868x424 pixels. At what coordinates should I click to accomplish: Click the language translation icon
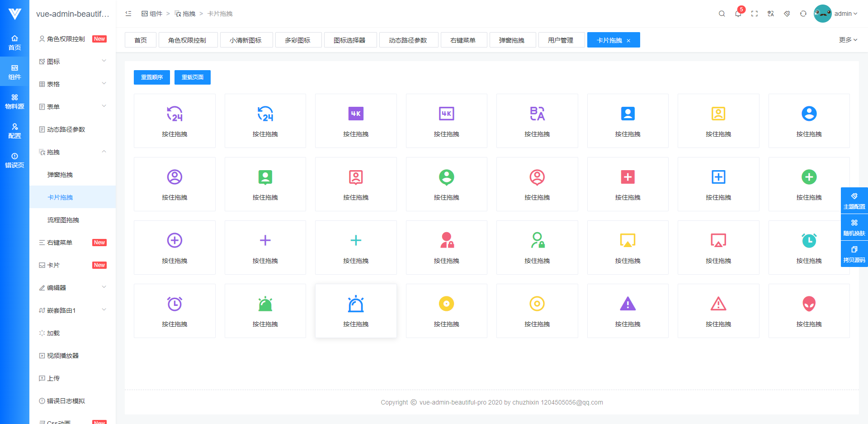(771, 14)
